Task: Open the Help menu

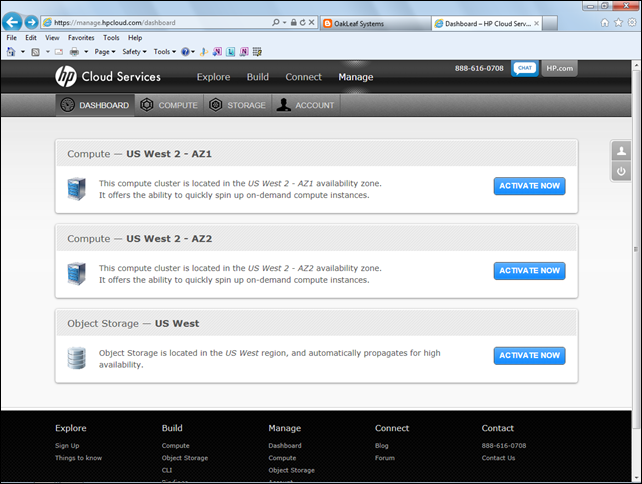Action: (135, 38)
